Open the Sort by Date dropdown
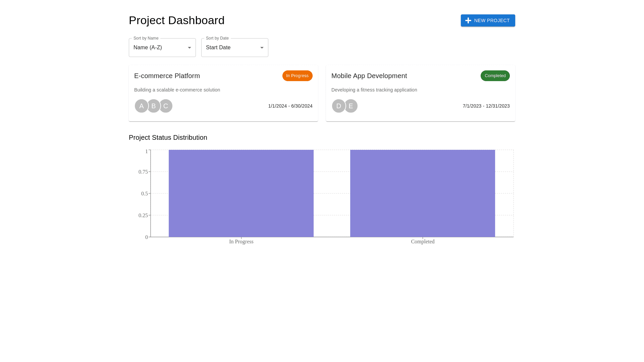The width and height of the screenshot is (644, 362). (231, 48)
